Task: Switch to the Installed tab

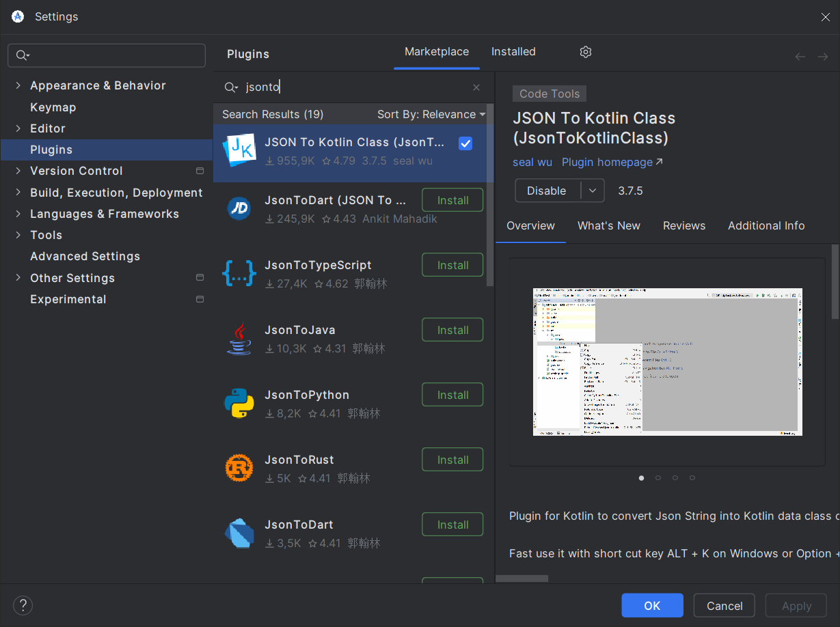Action: (513, 52)
